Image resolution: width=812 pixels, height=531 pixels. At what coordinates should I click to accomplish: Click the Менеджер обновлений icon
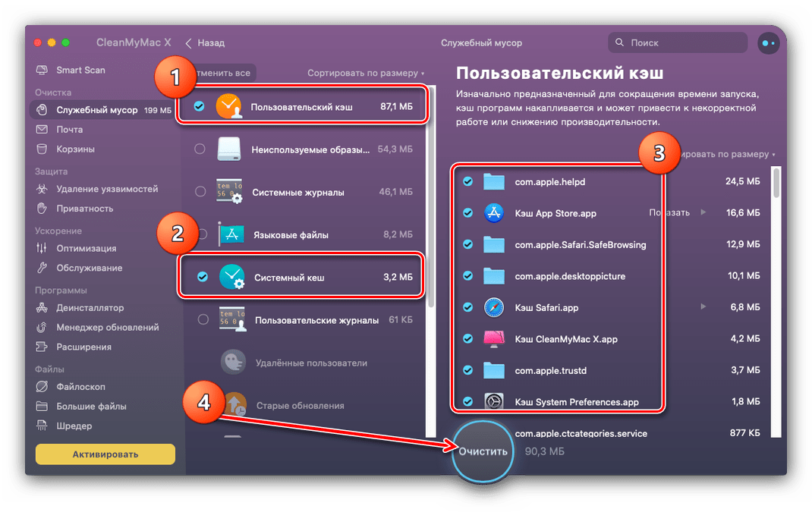42,328
